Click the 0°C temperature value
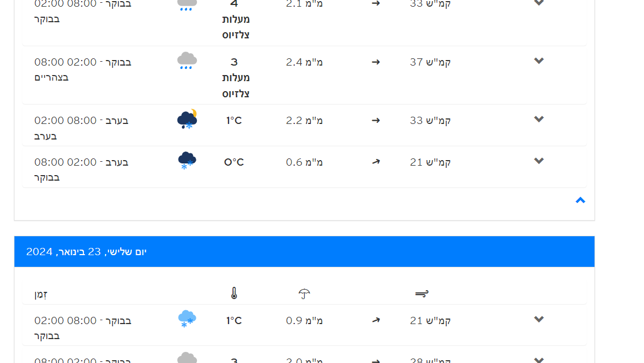The height and width of the screenshot is (363, 644). (234, 162)
